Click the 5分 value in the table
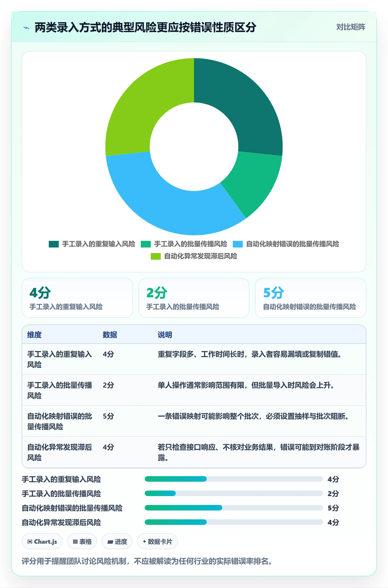388x588 pixels. point(108,416)
